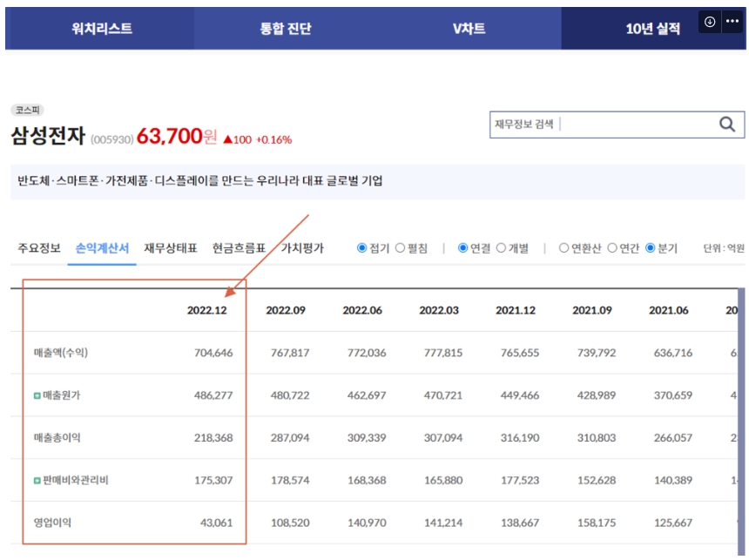The width and height of the screenshot is (749, 560).
Task: Open the three-dot more menu
Action: click(732, 22)
